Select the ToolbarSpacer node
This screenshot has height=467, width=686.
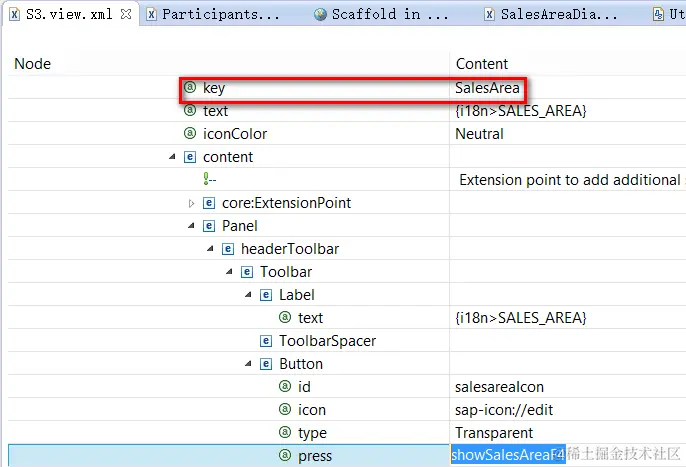point(328,341)
